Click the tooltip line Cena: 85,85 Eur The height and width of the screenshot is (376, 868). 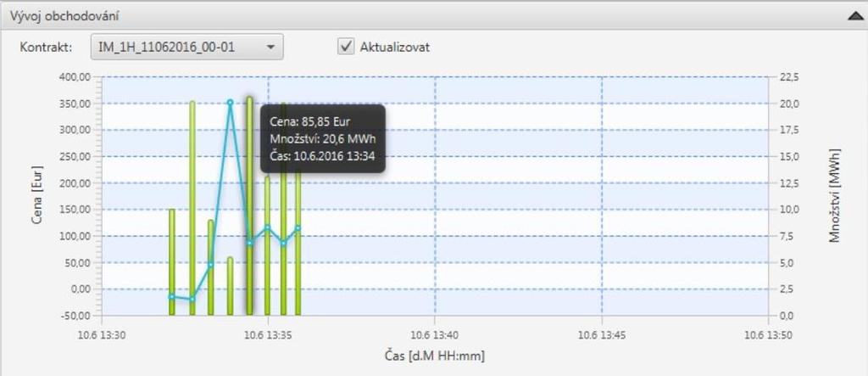click(310, 122)
